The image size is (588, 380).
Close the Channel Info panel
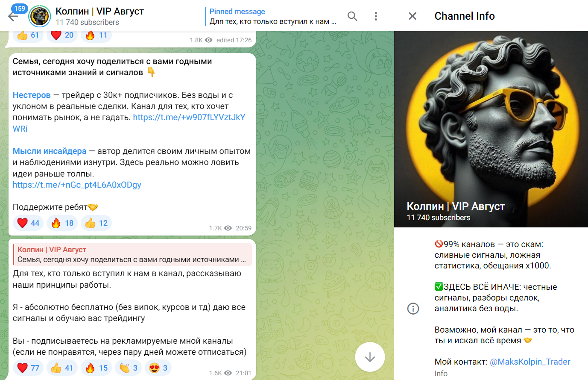point(412,16)
